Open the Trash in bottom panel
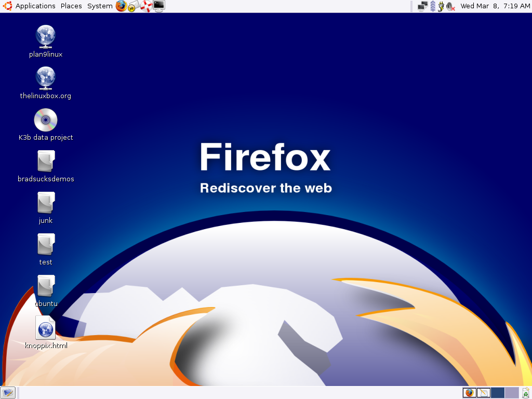 (526, 393)
